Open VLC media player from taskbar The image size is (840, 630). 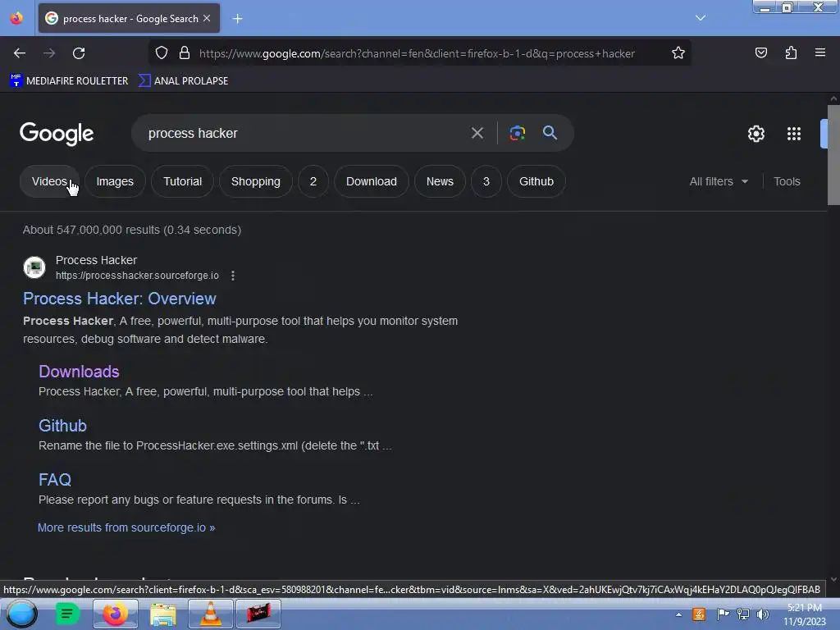pyautogui.click(x=211, y=614)
